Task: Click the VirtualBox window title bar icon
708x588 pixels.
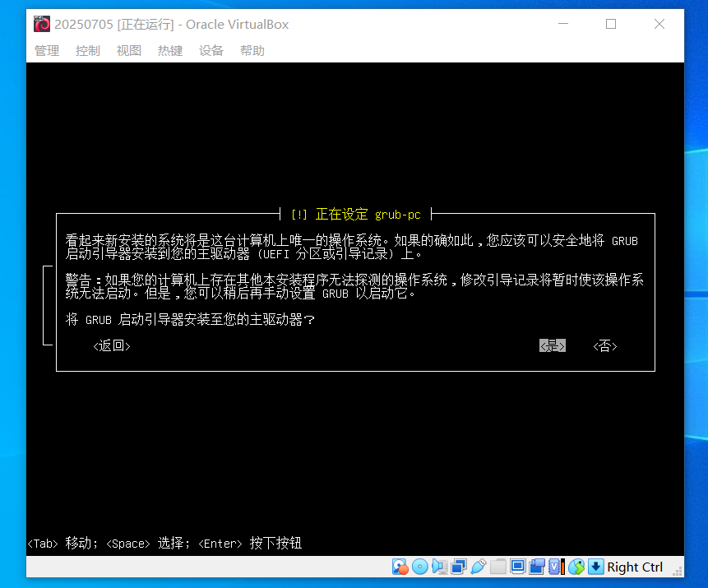Action: 40,24
